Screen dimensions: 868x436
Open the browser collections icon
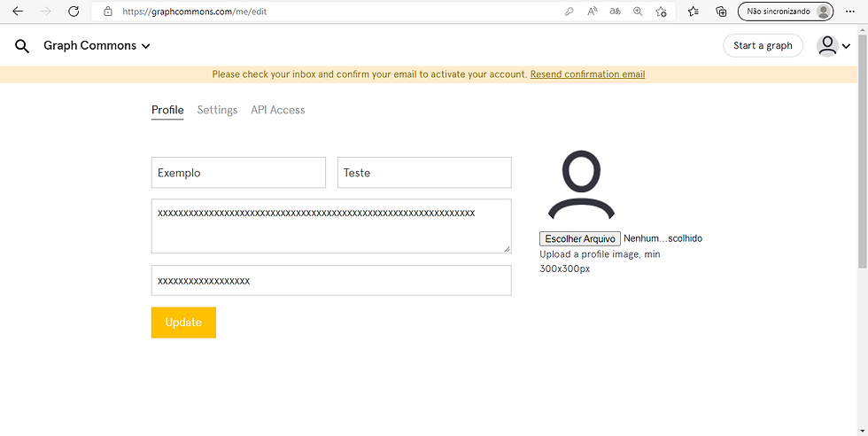click(721, 12)
